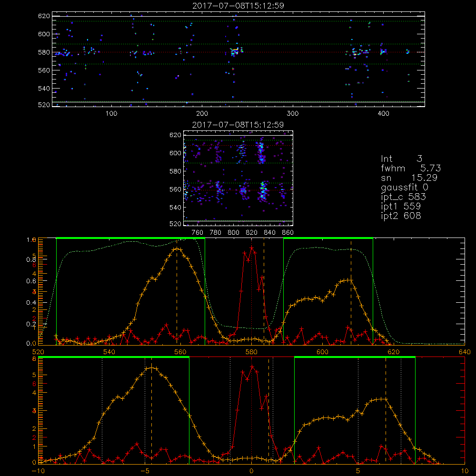Select the 'fwhm 5.73' readout line
Viewport: 476px width, 476px height.
tap(411, 168)
